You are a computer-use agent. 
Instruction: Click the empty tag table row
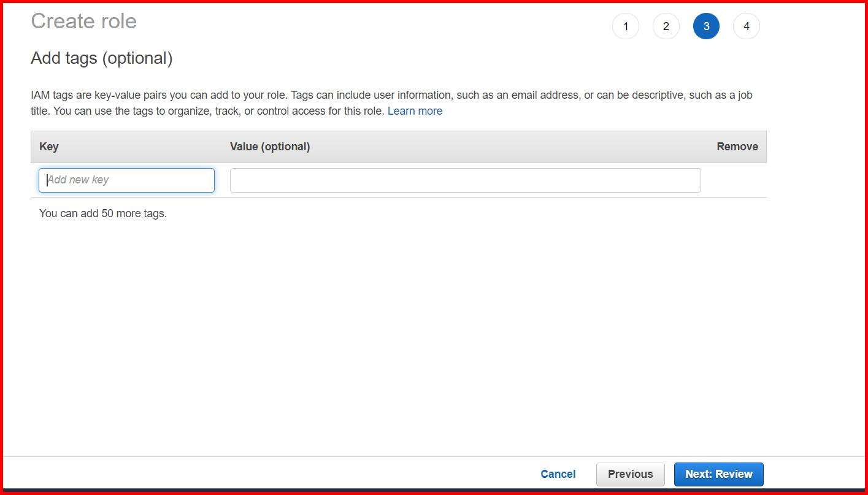coord(399,180)
